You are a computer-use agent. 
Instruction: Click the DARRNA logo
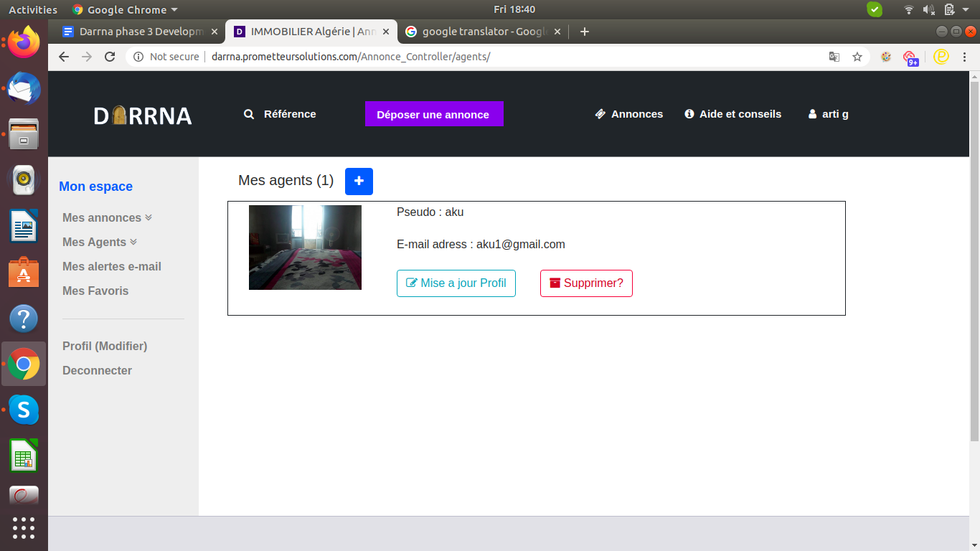(143, 116)
